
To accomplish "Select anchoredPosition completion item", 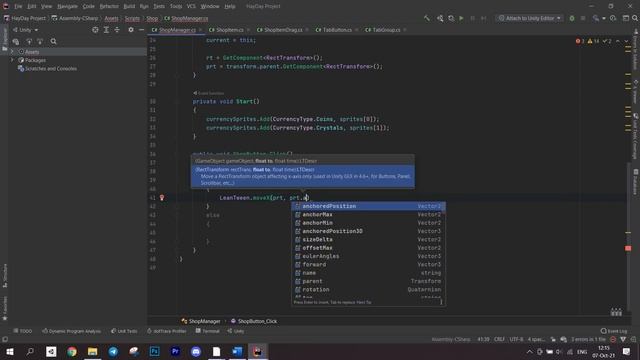I will (368, 206).
